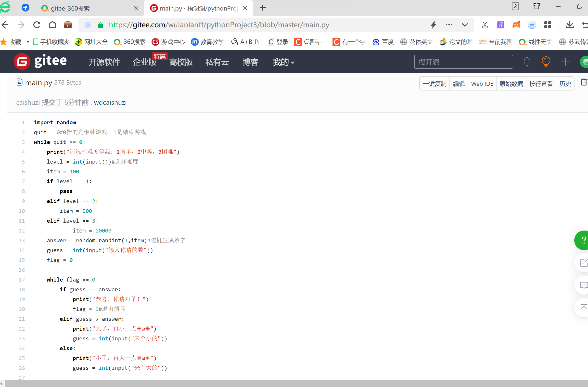Screen dimensions: 588x387
Task: Click the 搜开源 search input field
Action: (x=463, y=62)
